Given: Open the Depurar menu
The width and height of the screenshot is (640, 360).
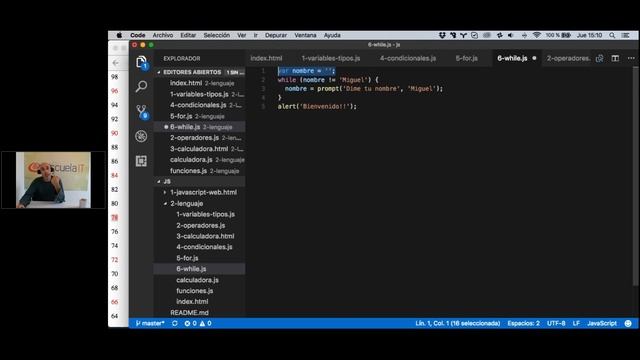Looking at the screenshot, I should coord(276,36).
